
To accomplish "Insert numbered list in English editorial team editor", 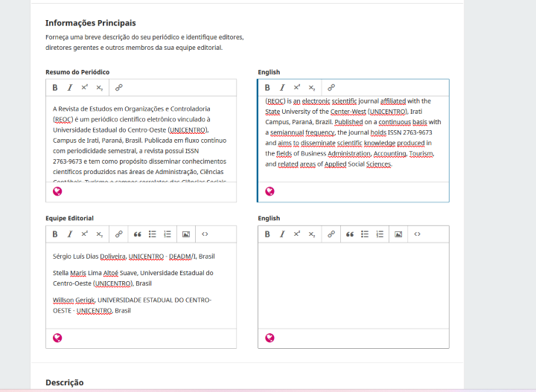I will point(380,234).
